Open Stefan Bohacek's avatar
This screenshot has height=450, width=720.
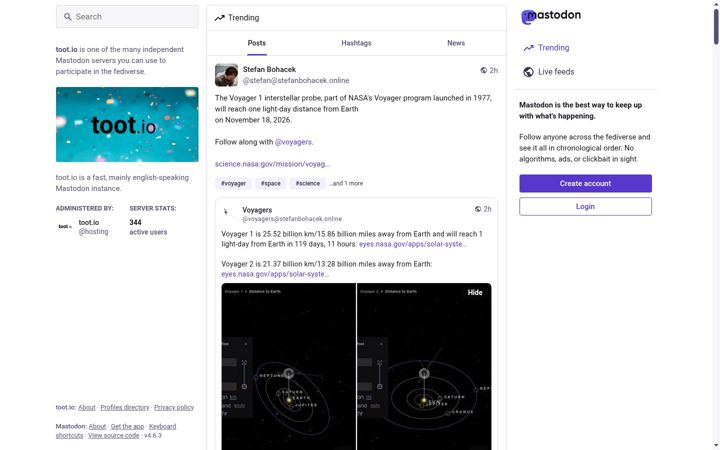click(226, 75)
